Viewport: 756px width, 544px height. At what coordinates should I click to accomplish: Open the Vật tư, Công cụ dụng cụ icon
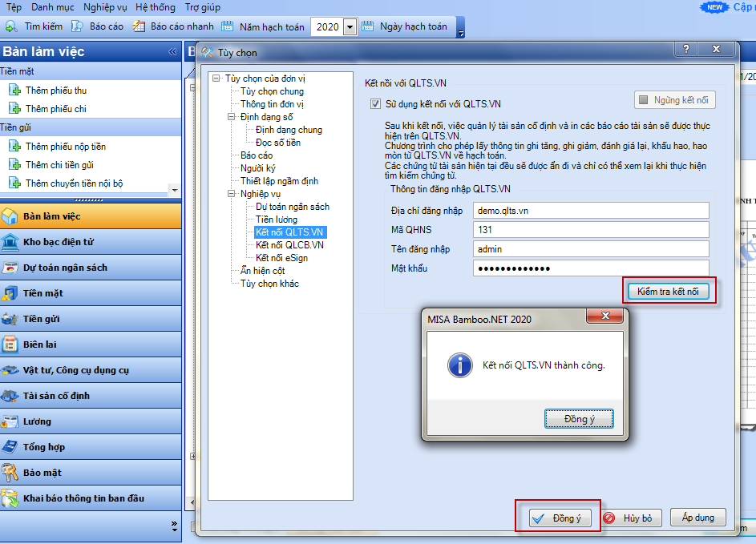tap(10, 370)
